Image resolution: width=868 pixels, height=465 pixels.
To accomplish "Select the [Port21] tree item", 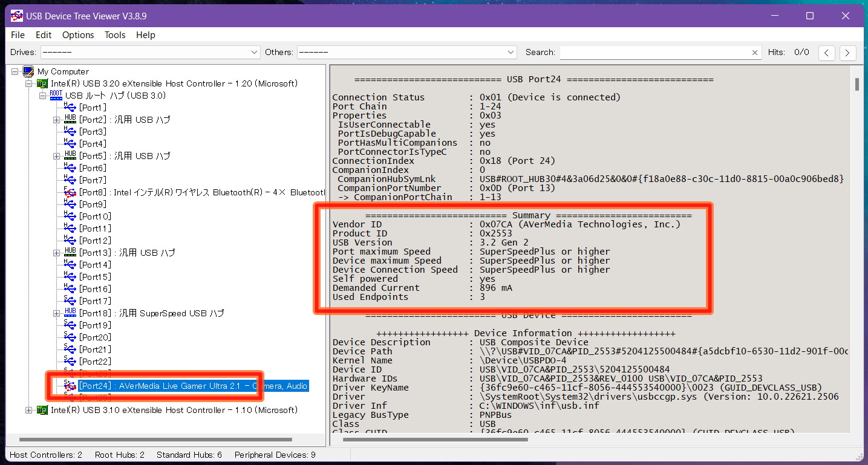I will click(x=95, y=350).
